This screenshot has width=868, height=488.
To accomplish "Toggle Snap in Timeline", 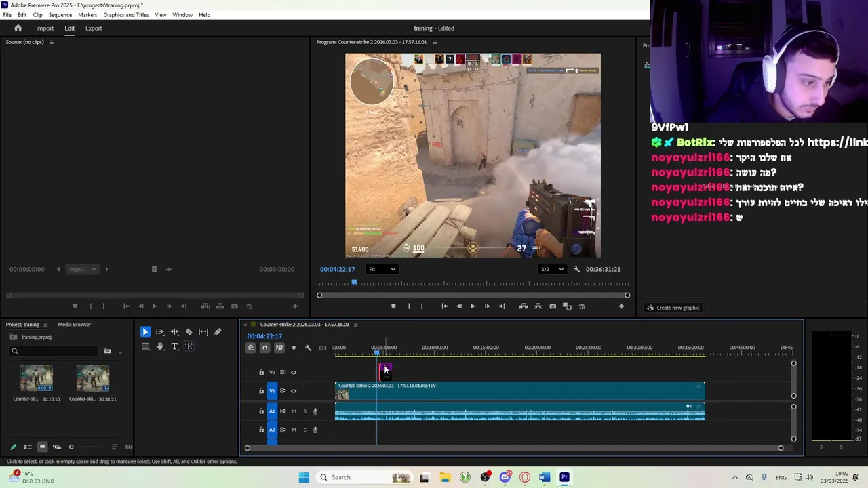I will coord(264,348).
